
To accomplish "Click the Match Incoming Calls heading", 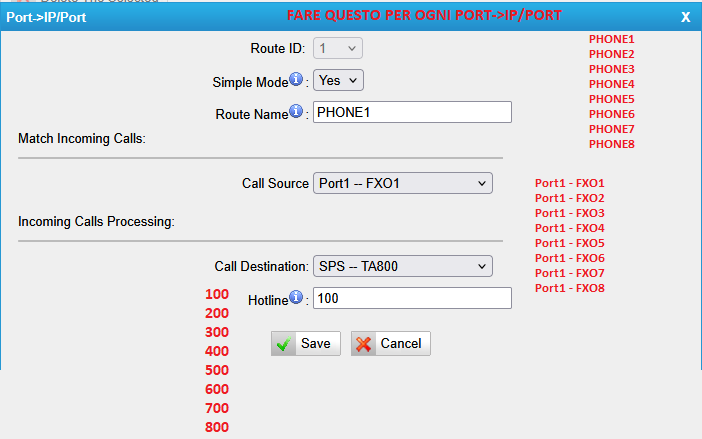I will point(82,138).
